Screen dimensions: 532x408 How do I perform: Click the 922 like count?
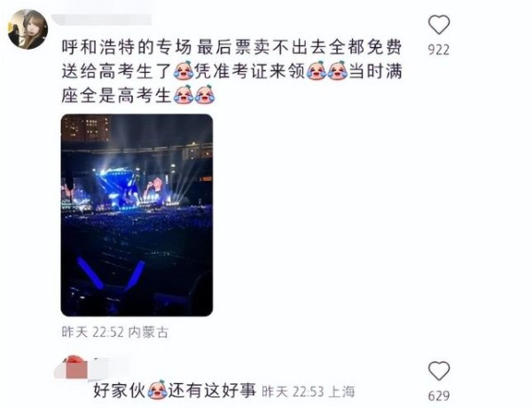tap(439, 50)
